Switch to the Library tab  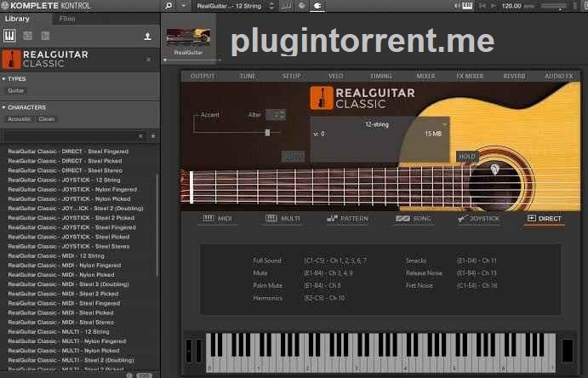[x=17, y=19]
